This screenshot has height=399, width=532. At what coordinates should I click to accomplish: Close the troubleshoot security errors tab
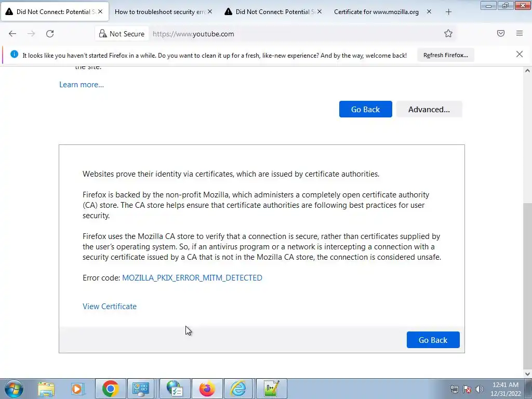[x=210, y=11]
